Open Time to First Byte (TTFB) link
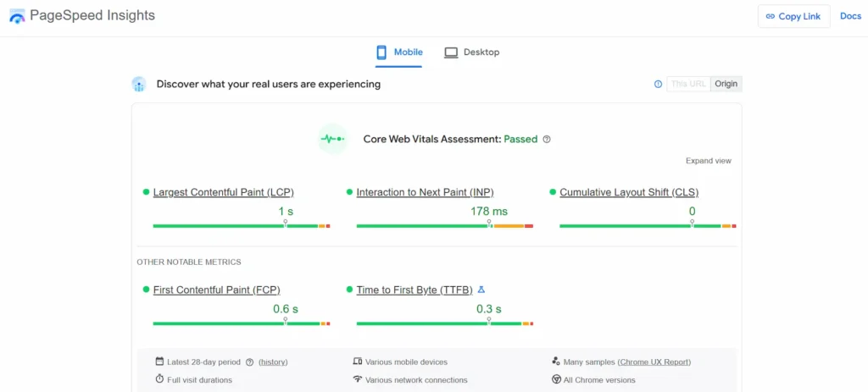 point(415,290)
